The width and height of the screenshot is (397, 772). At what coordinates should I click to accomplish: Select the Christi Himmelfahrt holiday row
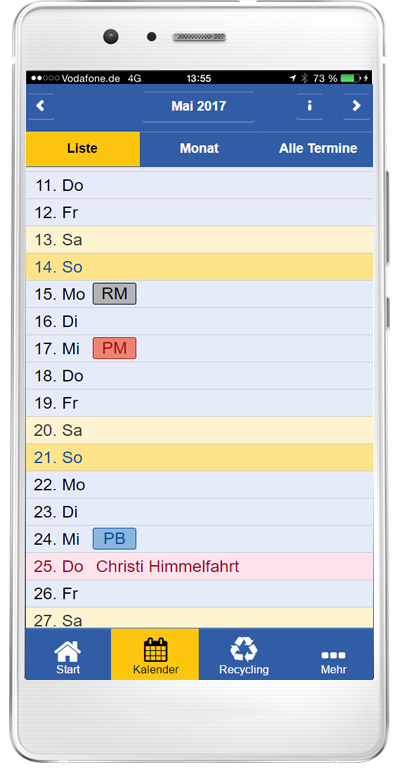click(199, 566)
